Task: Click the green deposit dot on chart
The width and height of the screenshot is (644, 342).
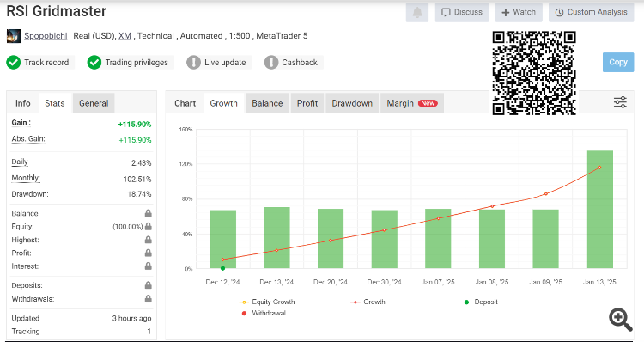Action: point(222,268)
